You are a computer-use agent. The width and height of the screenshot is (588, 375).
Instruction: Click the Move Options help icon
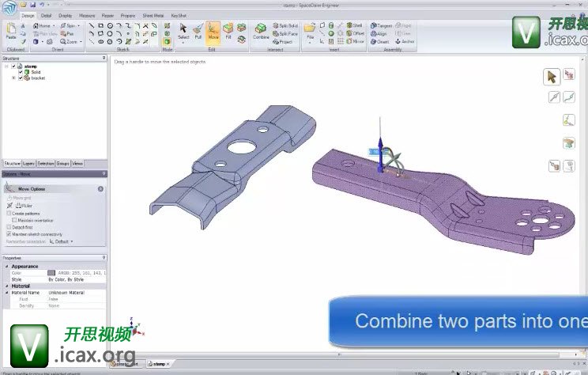(100, 189)
